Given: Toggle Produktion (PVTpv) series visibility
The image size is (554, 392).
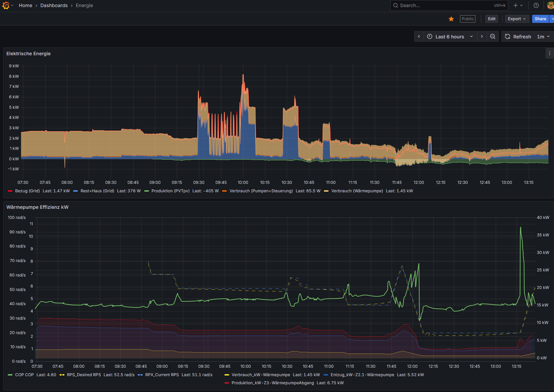Looking at the screenshot, I should pos(170,191).
